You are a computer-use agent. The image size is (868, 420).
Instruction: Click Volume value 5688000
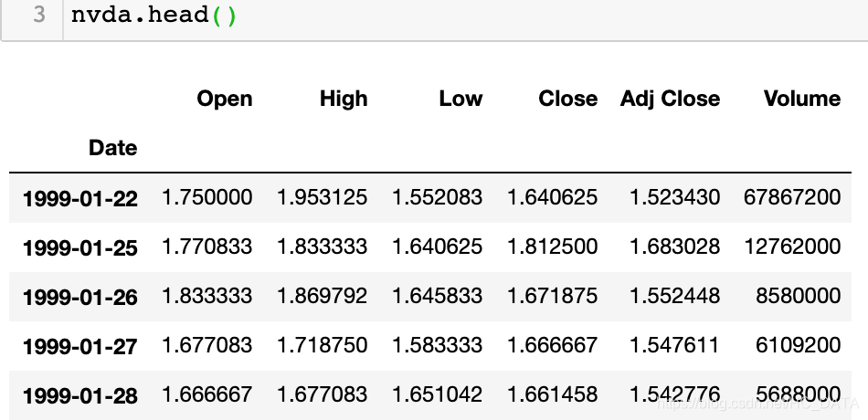[799, 394]
